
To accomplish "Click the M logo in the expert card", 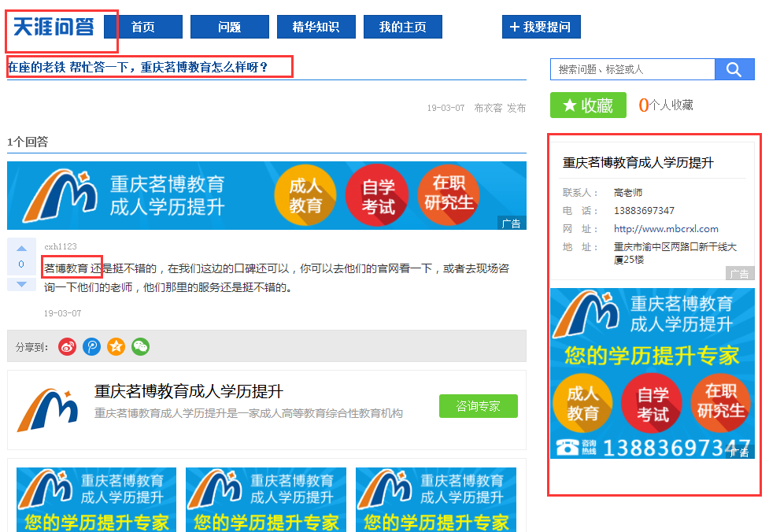I will 48,410.
